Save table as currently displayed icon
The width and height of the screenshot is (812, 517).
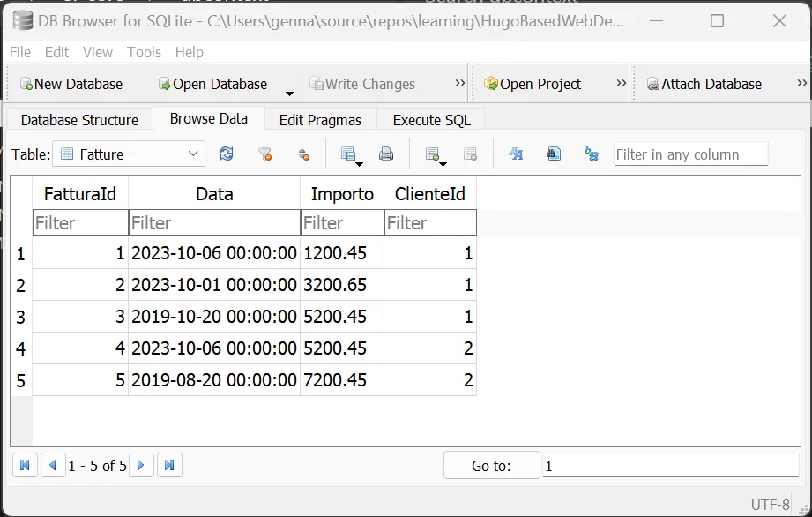click(348, 154)
